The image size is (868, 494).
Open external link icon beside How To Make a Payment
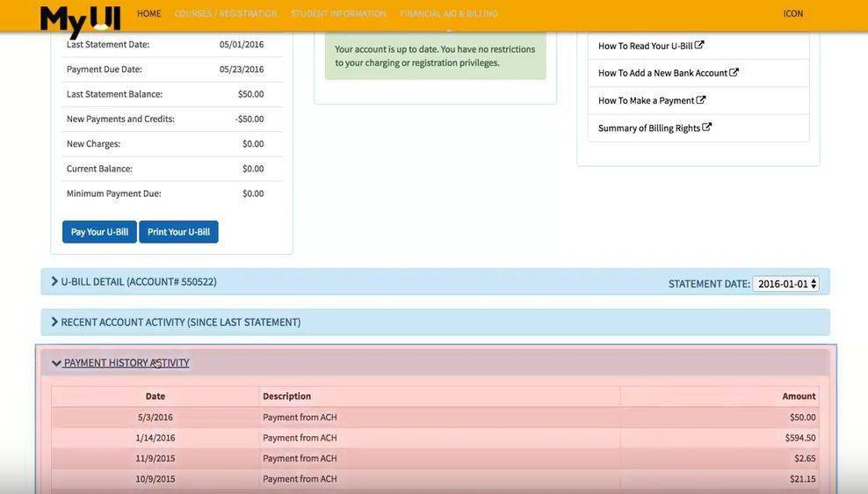click(x=701, y=100)
